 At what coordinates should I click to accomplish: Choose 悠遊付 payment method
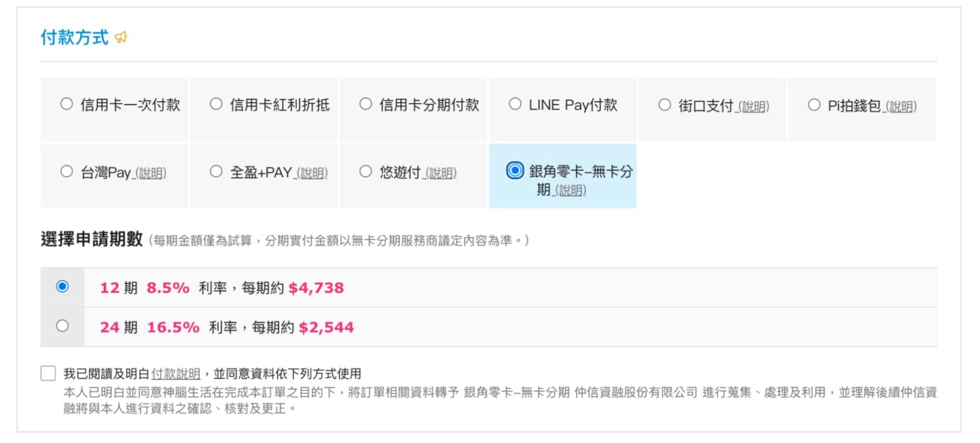[364, 171]
